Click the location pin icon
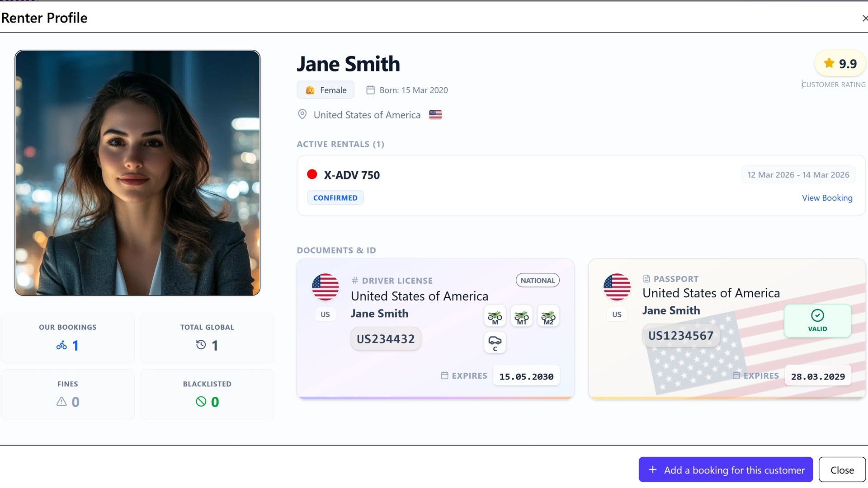The height and width of the screenshot is (488, 868). pyautogui.click(x=302, y=114)
